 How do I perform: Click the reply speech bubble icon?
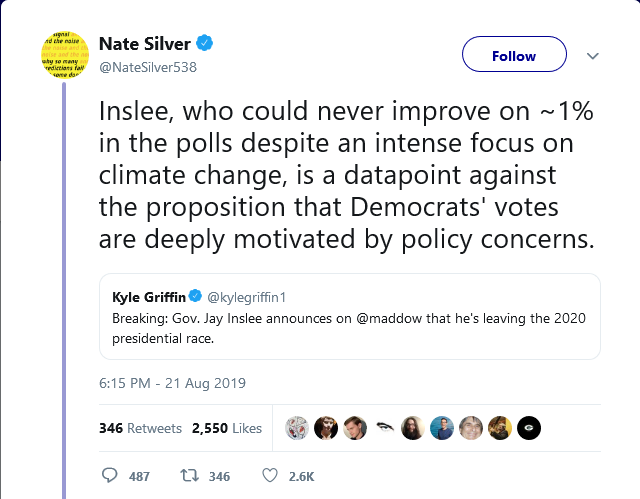click(x=109, y=475)
